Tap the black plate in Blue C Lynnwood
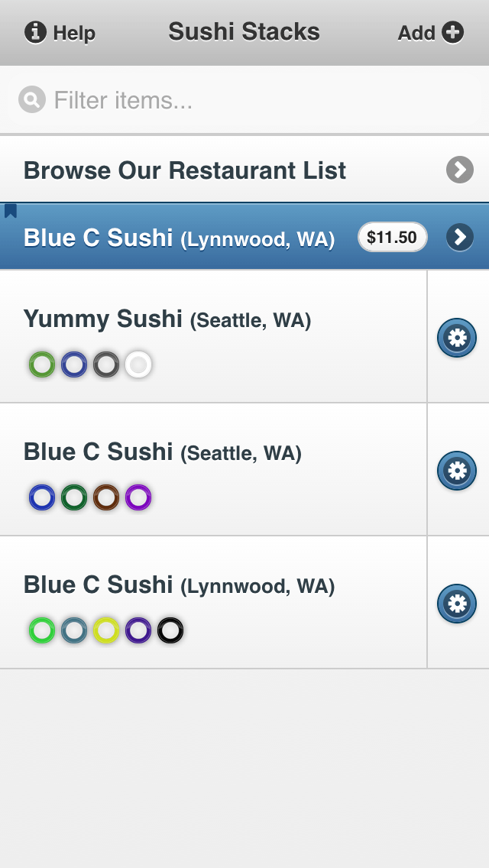The image size is (489, 868). click(x=170, y=631)
